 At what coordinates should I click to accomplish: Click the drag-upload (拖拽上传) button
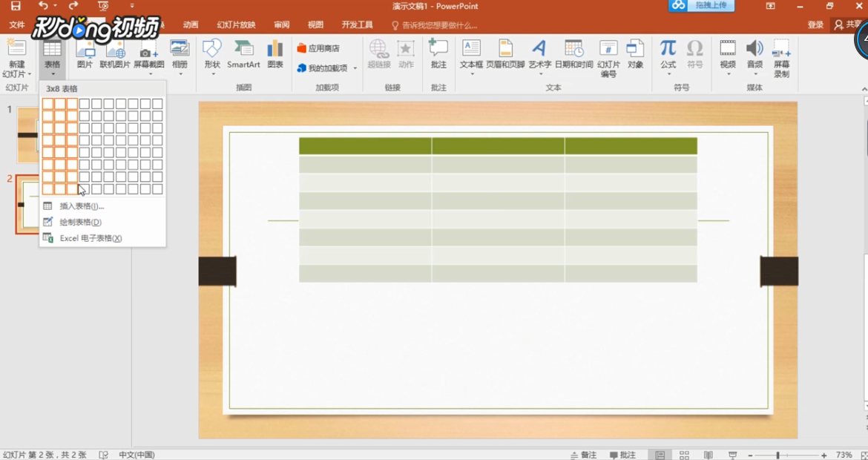pyautogui.click(x=701, y=5)
